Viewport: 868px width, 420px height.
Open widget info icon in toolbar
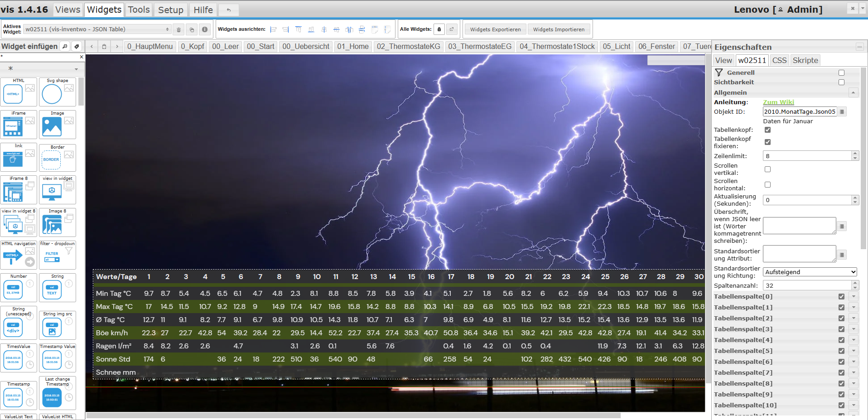(205, 29)
